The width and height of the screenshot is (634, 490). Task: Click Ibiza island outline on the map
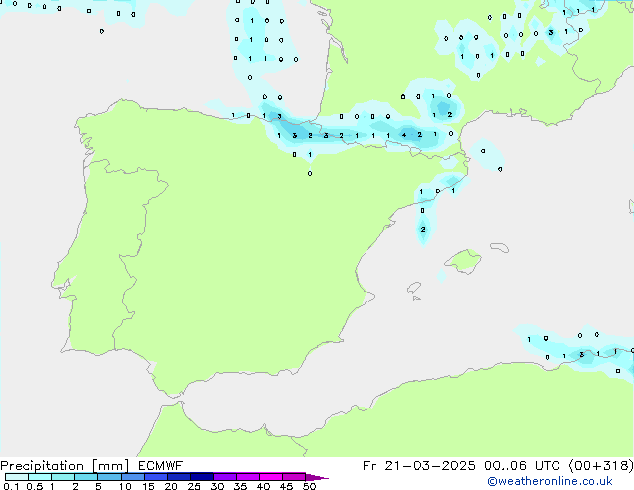point(414,288)
